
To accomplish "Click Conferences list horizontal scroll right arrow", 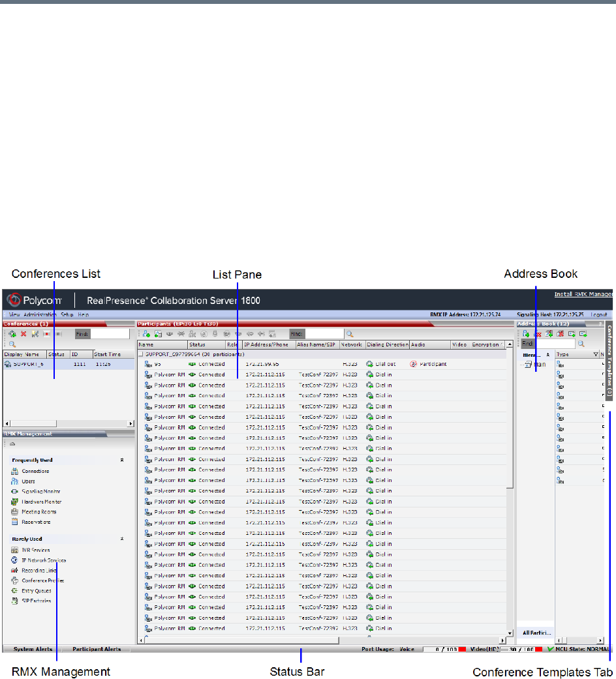I will point(131,423).
